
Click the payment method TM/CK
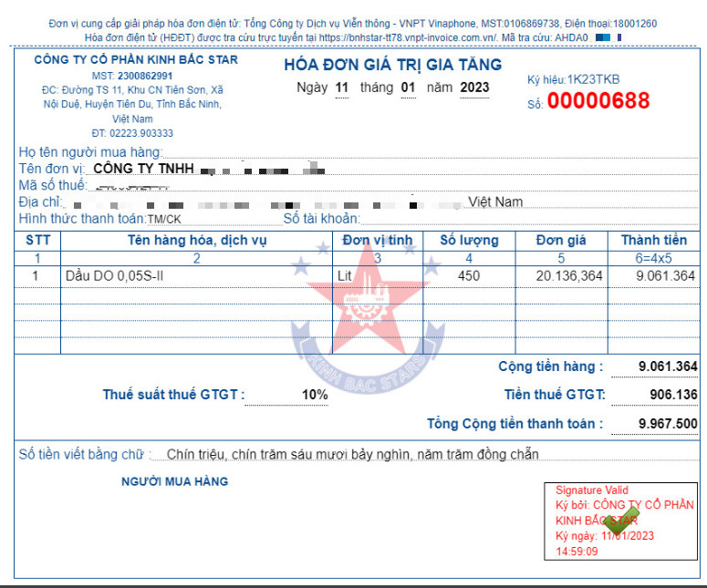(164, 220)
